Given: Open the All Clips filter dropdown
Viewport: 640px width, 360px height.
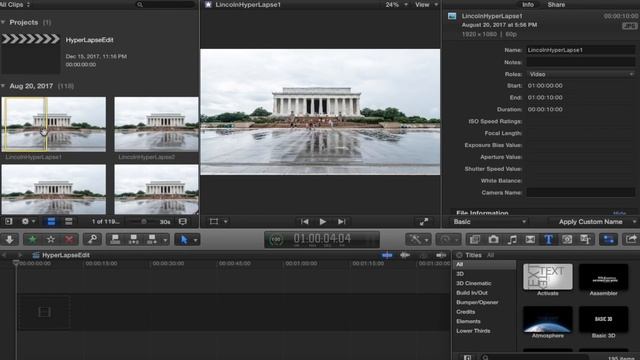Looking at the screenshot, I should pyautogui.click(x=15, y=4).
